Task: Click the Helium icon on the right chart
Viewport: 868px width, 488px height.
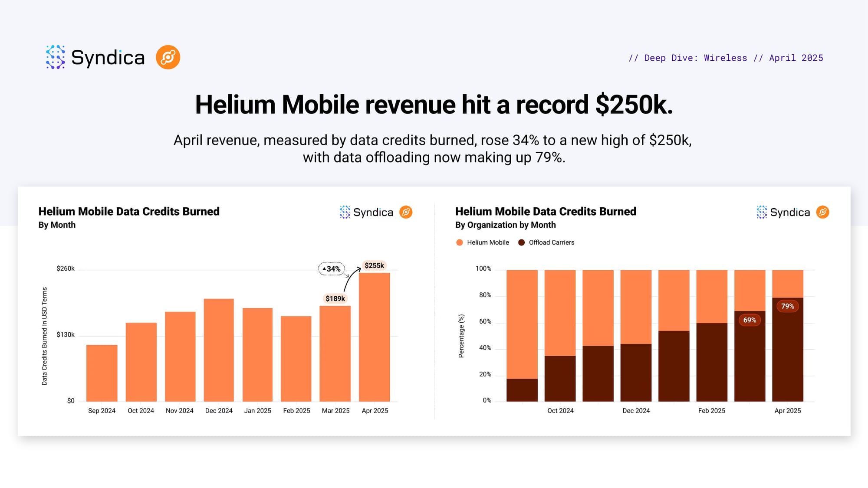Action: point(822,212)
